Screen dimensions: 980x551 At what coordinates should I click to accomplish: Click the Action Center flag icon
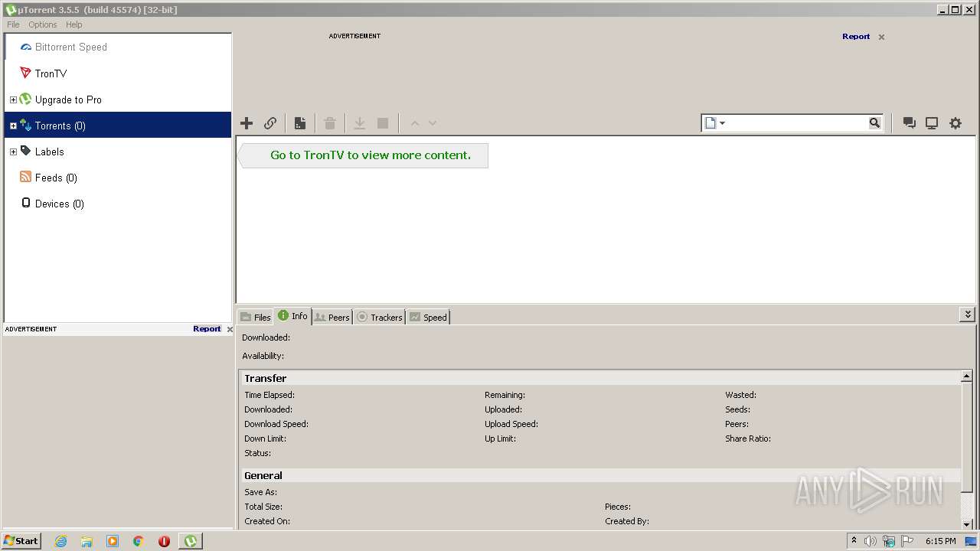pyautogui.click(x=907, y=541)
